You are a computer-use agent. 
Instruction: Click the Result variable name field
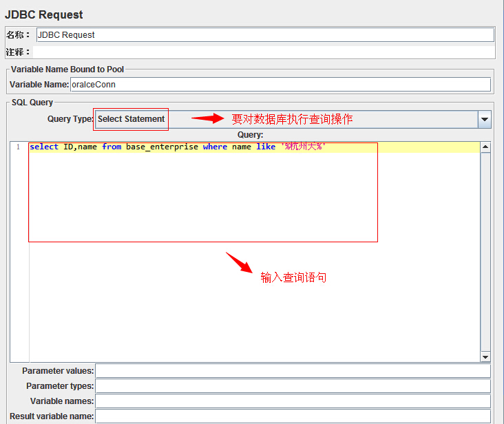pyautogui.click(x=293, y=416)
